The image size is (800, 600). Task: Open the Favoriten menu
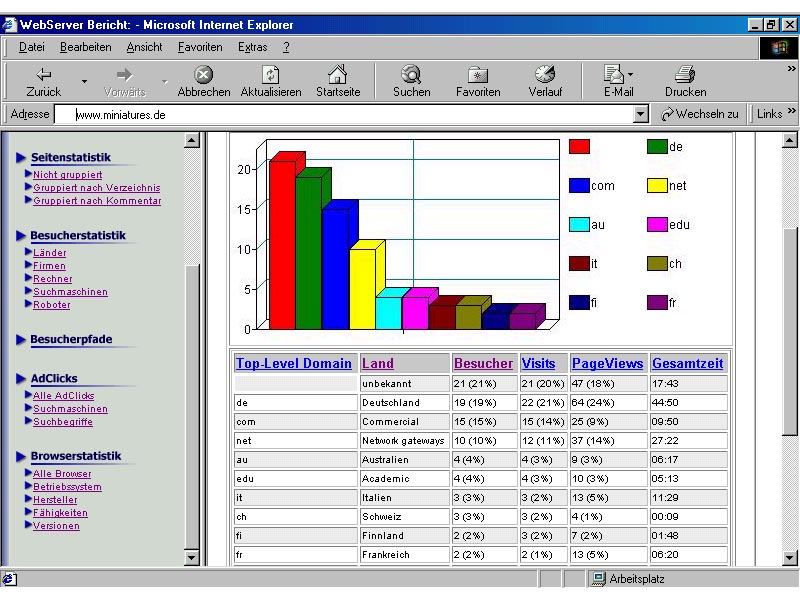(x=200, y=47)
